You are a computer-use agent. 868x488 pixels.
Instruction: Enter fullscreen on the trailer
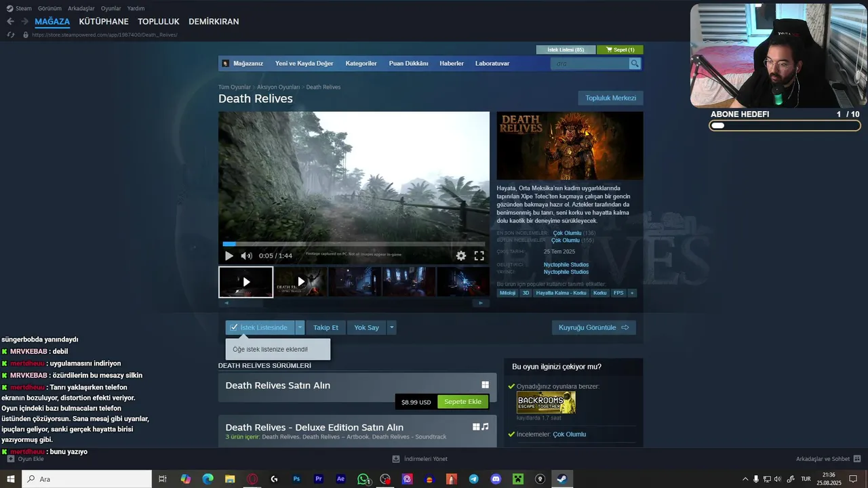pyautogui.click(x=479, y=256)
